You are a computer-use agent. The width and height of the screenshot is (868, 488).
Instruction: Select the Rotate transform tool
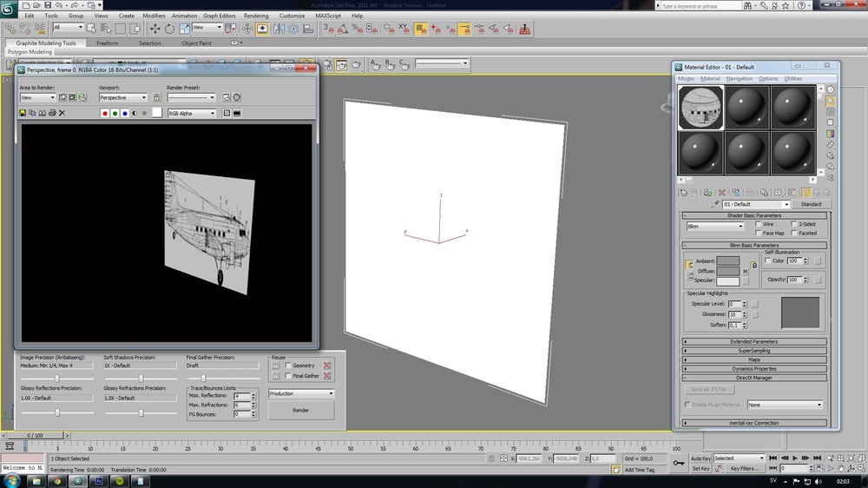coord(169,29)
